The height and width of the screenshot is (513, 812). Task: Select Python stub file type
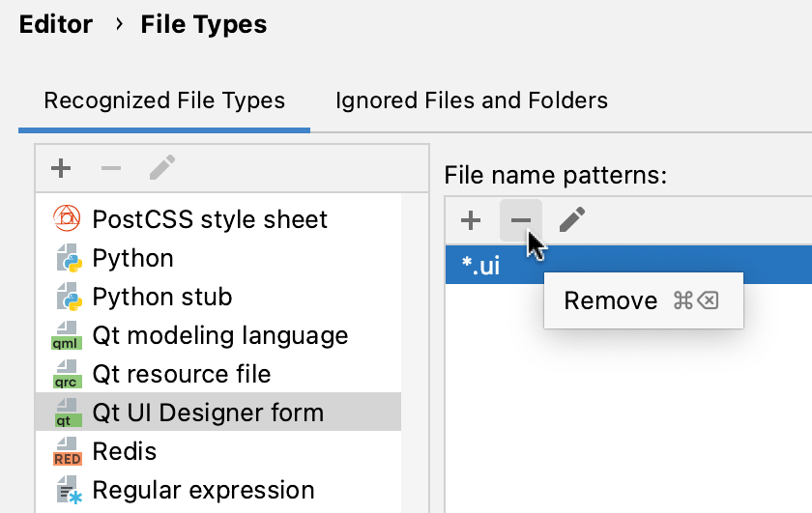pos(162,297)
